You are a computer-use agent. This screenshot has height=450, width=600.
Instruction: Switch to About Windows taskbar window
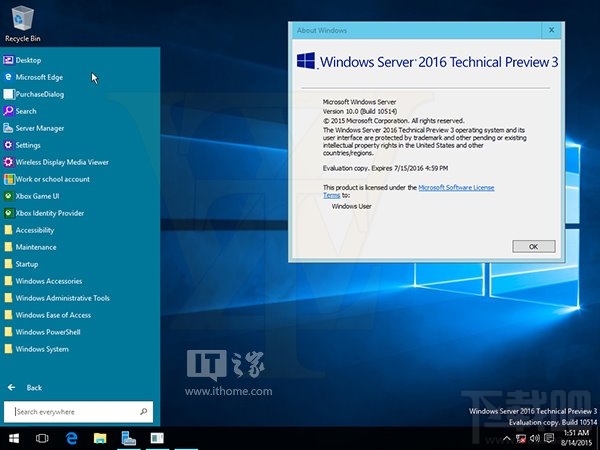click(x=157, y=438)
